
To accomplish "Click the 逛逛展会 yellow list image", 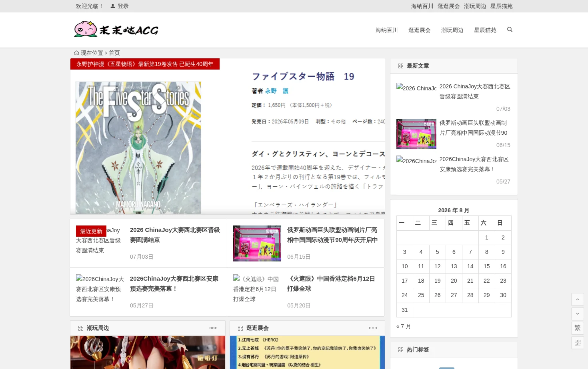I will click(307, 352).
